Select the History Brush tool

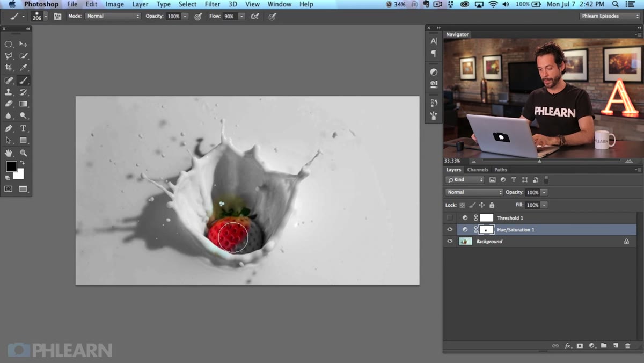click(x=24, y=92)
